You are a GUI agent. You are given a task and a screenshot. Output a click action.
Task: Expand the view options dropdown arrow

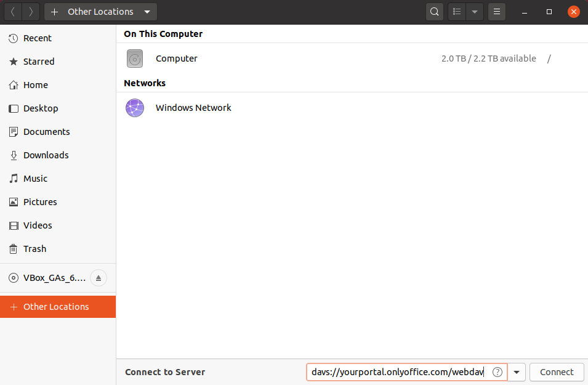(475, 12)
